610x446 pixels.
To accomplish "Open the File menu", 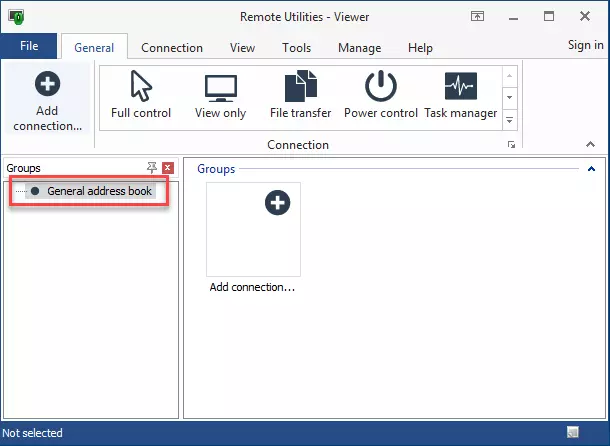I will (29, 46).
